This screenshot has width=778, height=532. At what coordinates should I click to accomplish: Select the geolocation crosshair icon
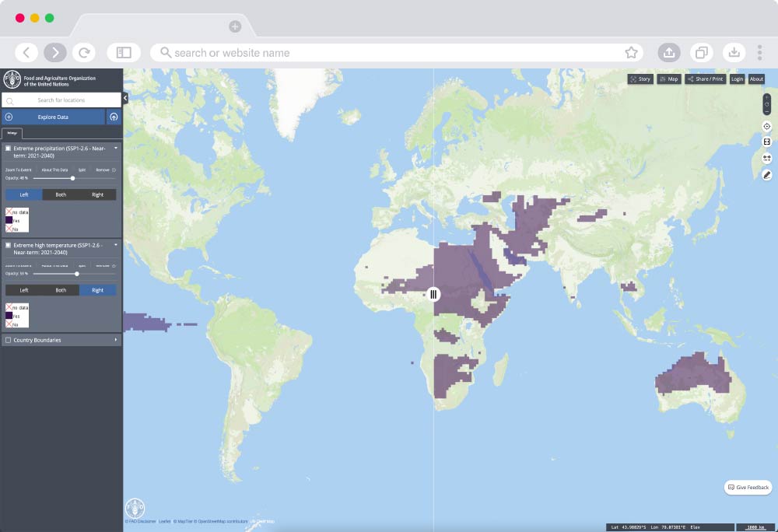[x=766, y=125]
